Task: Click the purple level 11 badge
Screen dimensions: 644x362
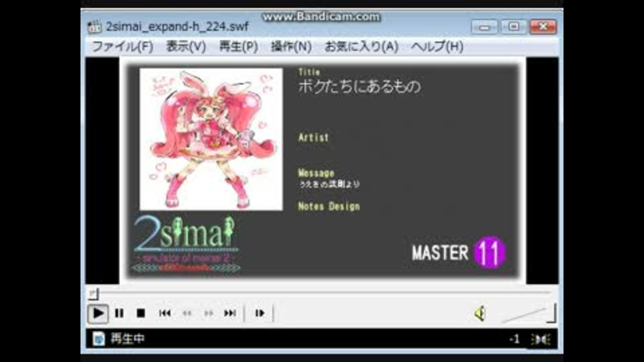Action: [489, 253]
